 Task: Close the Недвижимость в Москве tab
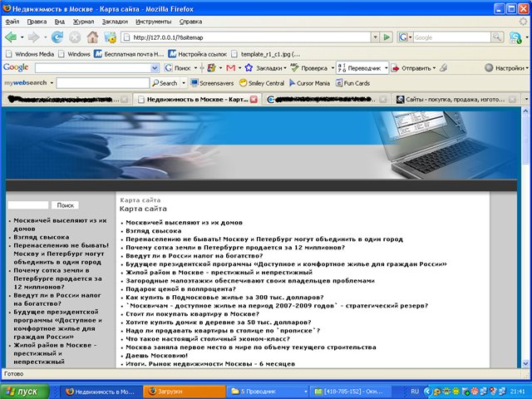pos(254,99)
